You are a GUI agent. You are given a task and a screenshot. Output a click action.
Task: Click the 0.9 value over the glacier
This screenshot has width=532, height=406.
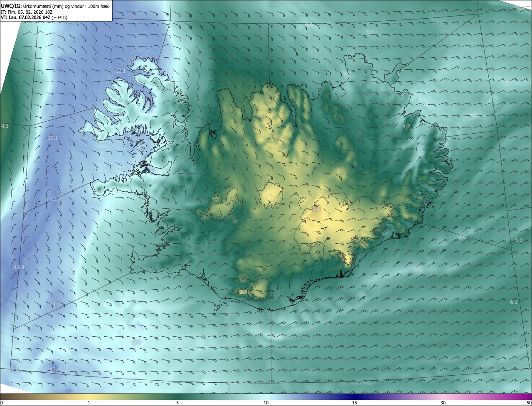tap(268, 195)
